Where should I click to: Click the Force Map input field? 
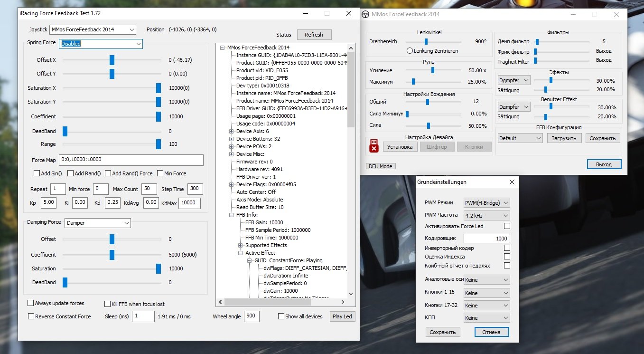pos(131,160)
